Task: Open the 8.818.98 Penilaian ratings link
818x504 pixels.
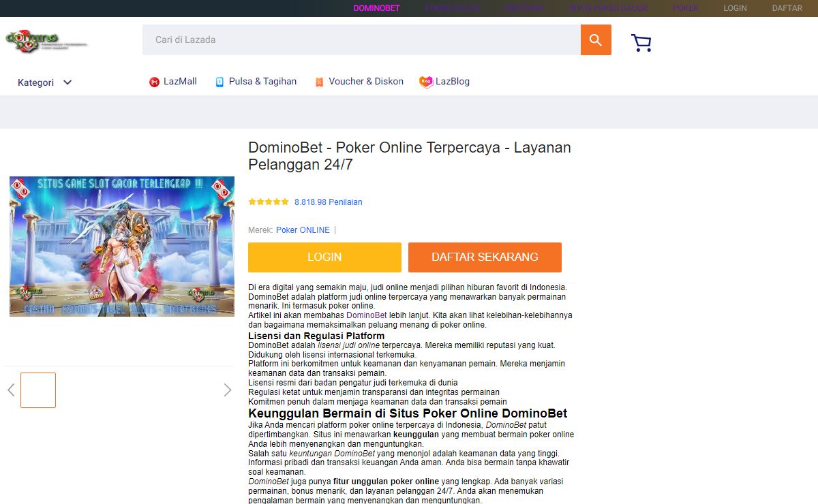Action: pyautogui.click(x=329, y=202)
